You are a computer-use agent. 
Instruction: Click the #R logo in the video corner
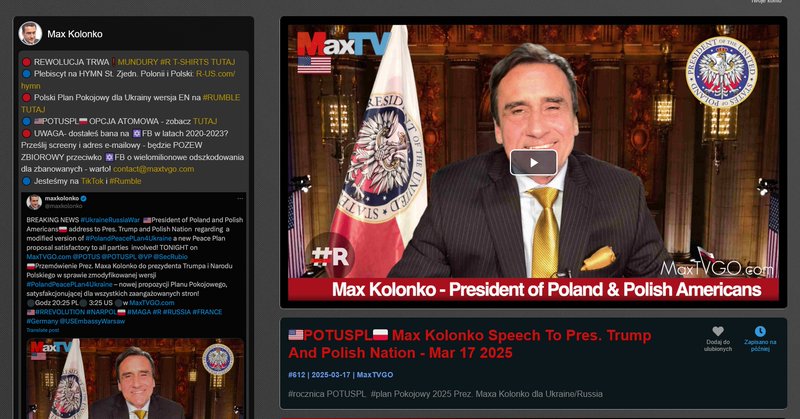(330, 256)
